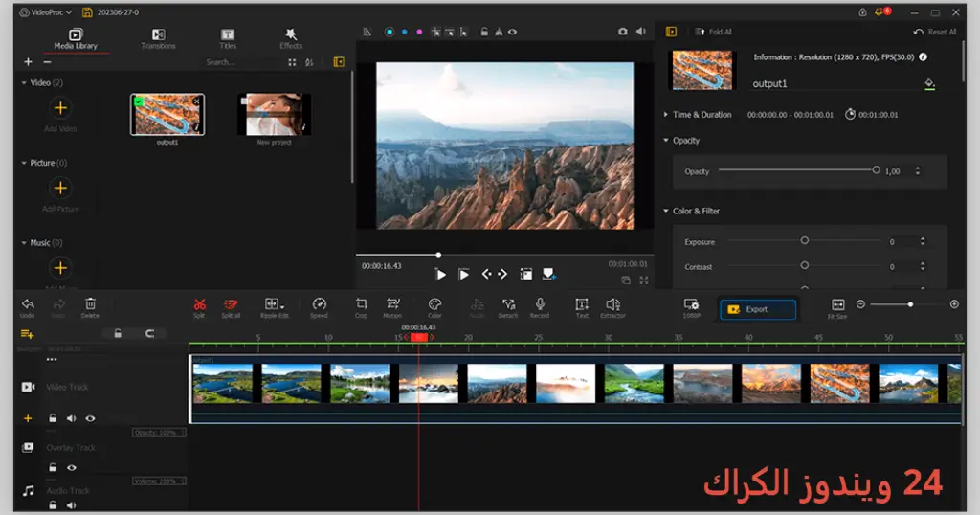Viewport: 980px width, 515px height.
Task: Click the preview volume speaker icon
Action: pyautogui.click(x=640, y=32)
